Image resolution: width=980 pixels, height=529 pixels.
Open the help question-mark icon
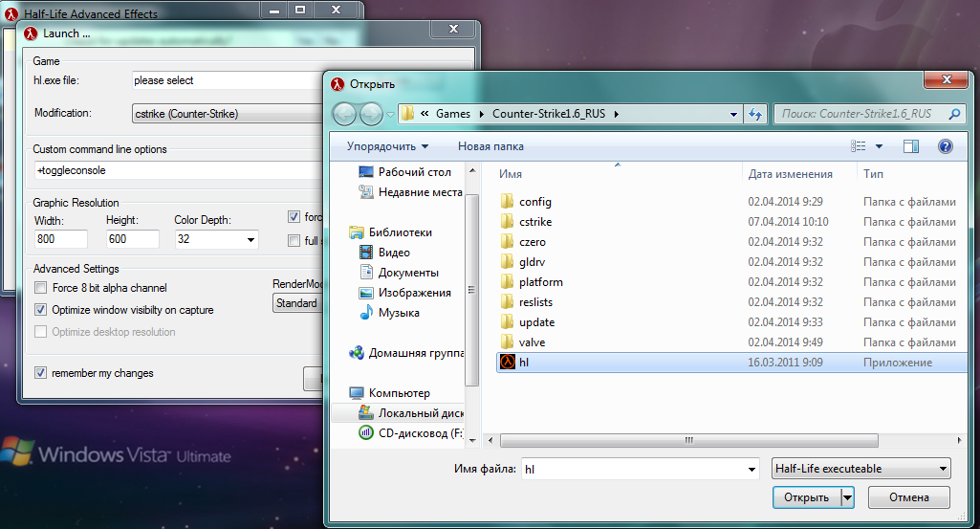(946, 146)
